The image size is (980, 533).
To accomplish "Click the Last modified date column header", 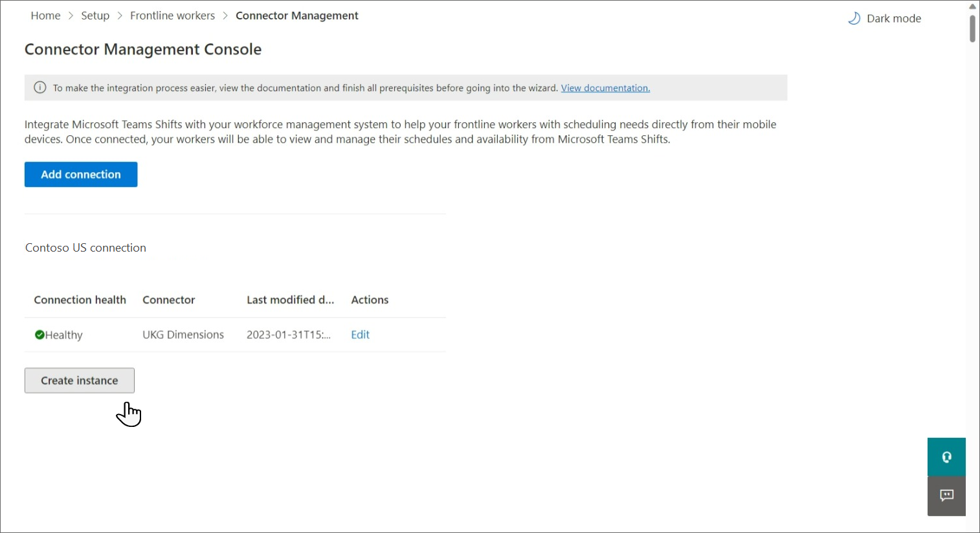I will coord(290,299).
